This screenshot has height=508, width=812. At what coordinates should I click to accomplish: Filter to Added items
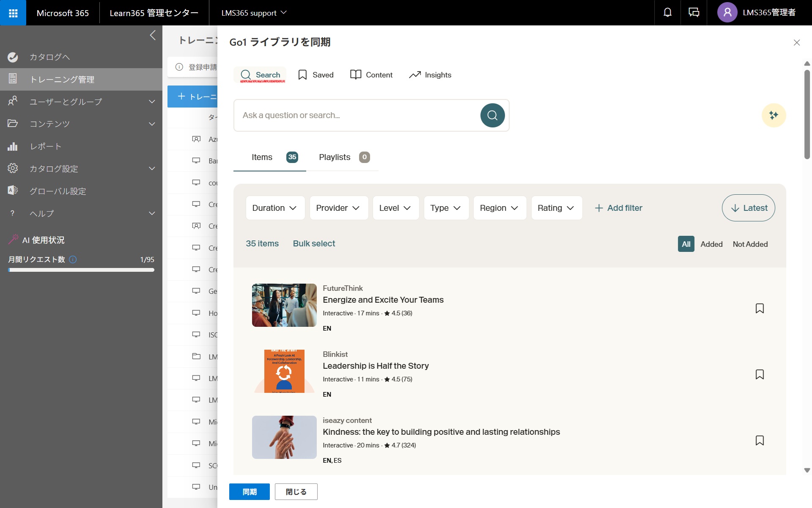tap(711, 244)
